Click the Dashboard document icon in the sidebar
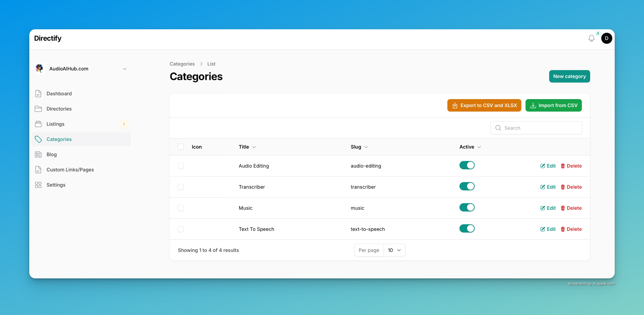Image resolution: width=644 pixels, height=315 pixels. pyautogui.click(x=38, y=94)
